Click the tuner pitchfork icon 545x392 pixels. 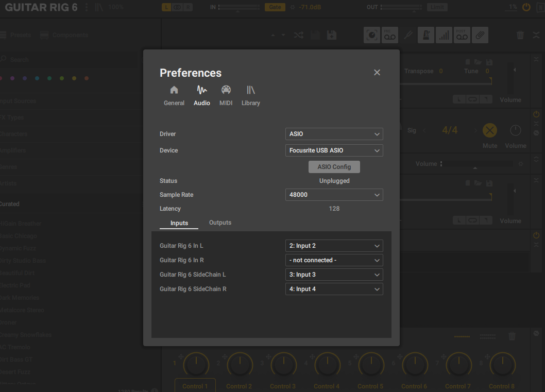(x=408, y=35)
